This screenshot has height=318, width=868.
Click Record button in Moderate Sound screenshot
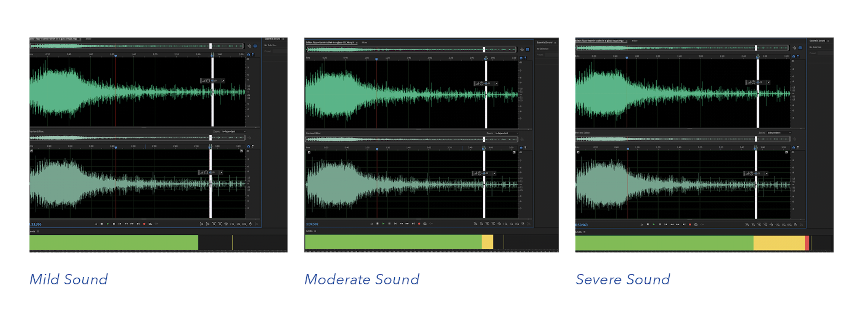pyautogui.click(x=419, y=223)
